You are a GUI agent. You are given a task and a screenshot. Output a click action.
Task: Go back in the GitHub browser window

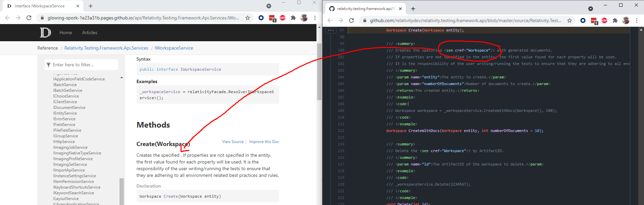[330, 20]
